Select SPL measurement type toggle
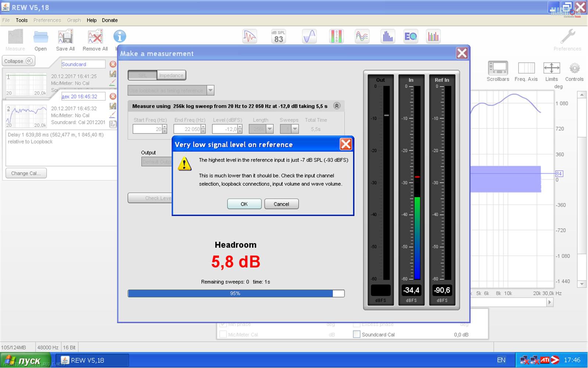The height and width of the screenshot is (368, 588). click(142, 75)
